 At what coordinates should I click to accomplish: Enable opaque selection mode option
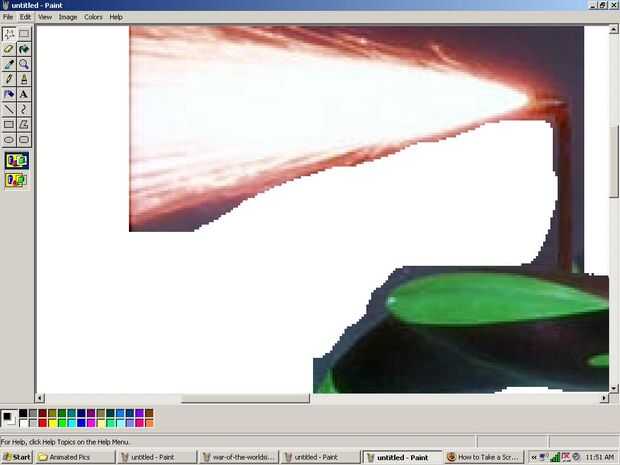(17, 161)
